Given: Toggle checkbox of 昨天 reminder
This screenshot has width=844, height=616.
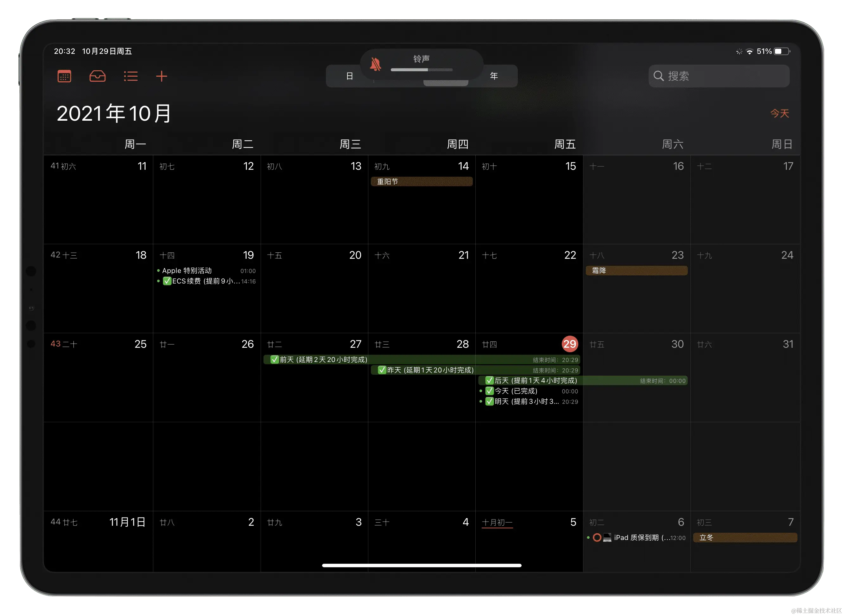Looking at the screenshot, I should click(x=382, y=370).
